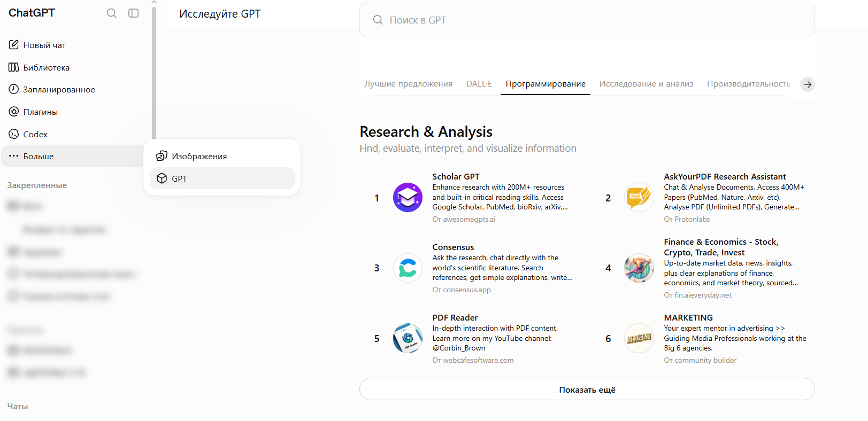Click the author line 'От consensus.app'

(462, 290)
